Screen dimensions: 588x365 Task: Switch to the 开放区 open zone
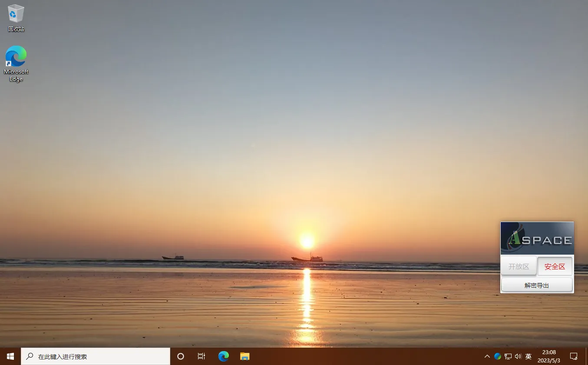point(519,266)
